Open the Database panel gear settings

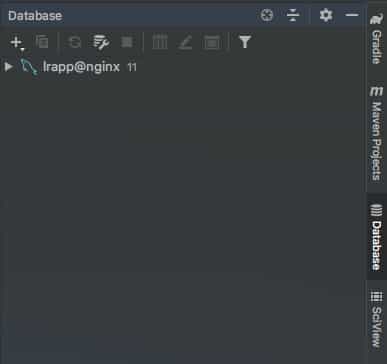click(x=326, y=15)
